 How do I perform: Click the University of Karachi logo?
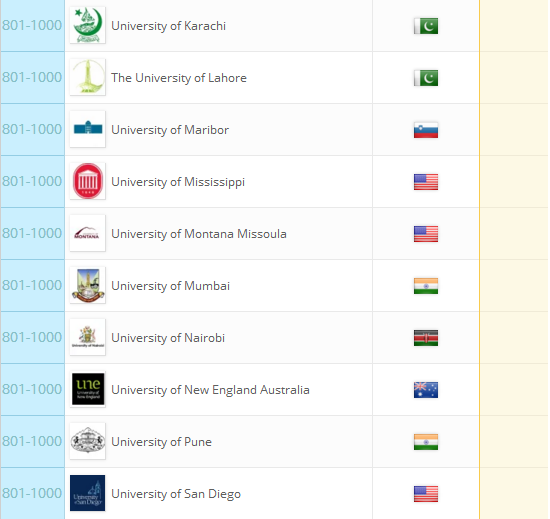click(x=88, y=25)
